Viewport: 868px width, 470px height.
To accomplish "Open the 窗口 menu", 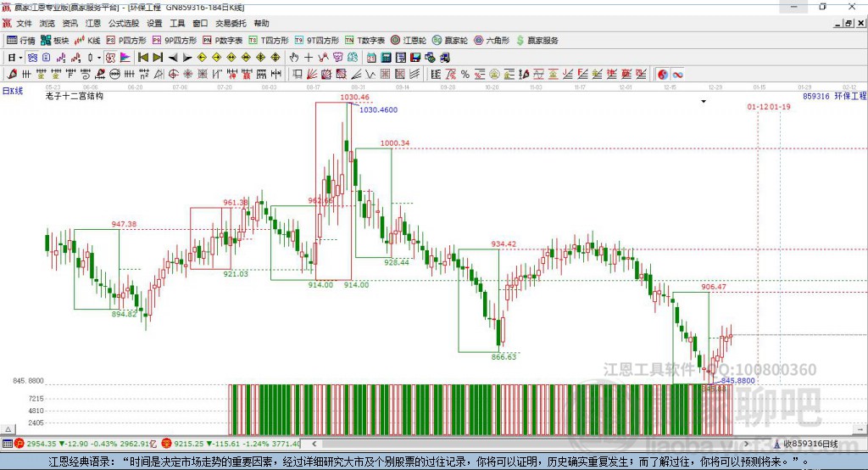I will 200,23.
